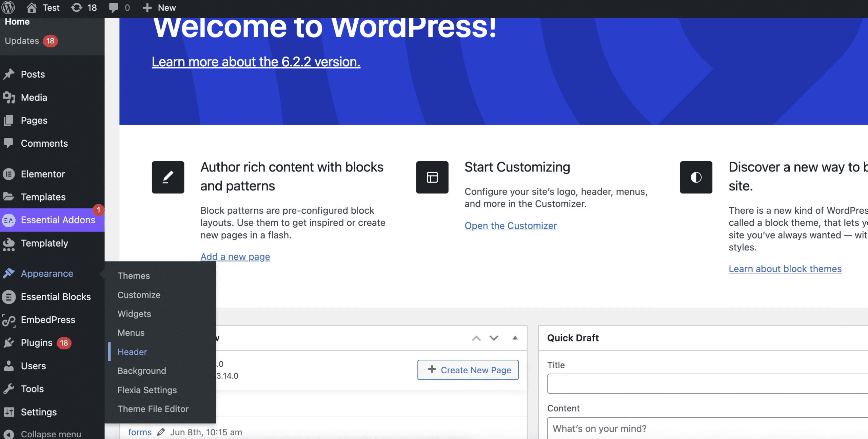Click the pencil icon next to forms
This screenshot has width=868, height=439.
pos(161,432)
